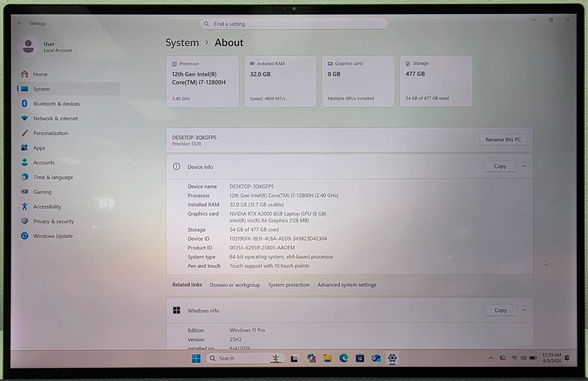Screen dimensions: 588x381
Task: Select the Installed RAM info card
Action: pos(280,81)
